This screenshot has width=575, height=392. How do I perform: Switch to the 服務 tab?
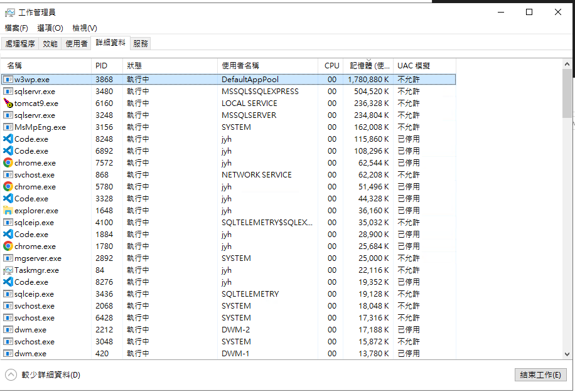coord(141,44)
